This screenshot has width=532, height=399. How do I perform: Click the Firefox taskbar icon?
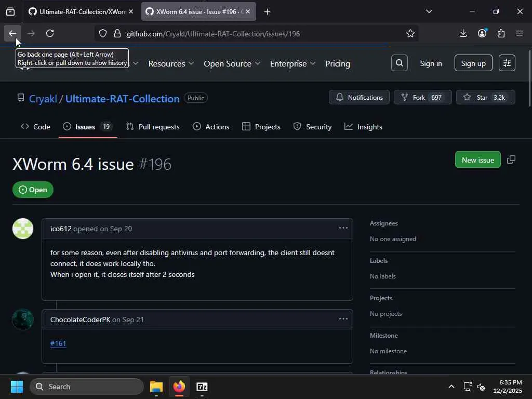click(179, 387)
